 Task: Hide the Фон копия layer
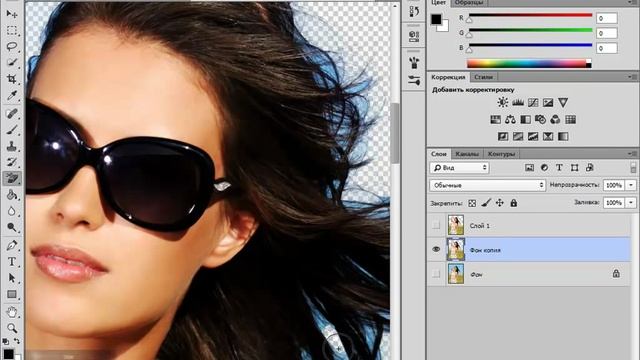[436, 249]
